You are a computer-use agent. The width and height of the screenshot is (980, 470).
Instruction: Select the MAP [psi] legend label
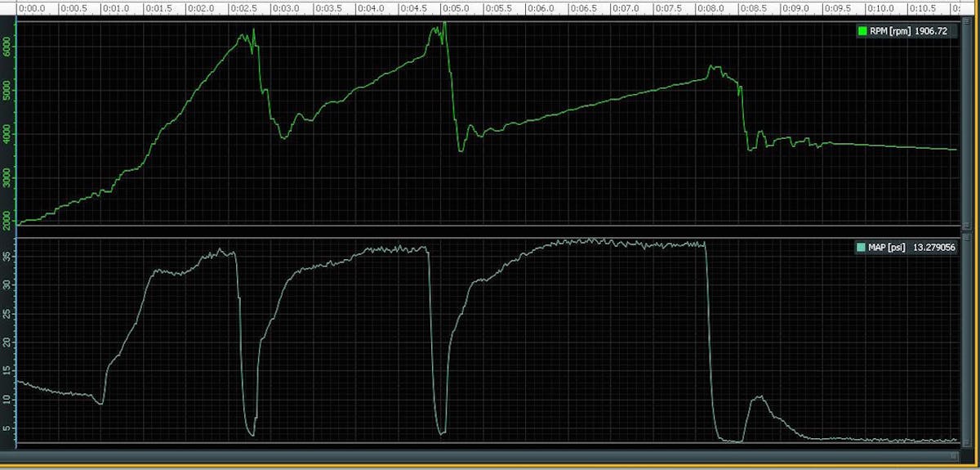(887, 246)
